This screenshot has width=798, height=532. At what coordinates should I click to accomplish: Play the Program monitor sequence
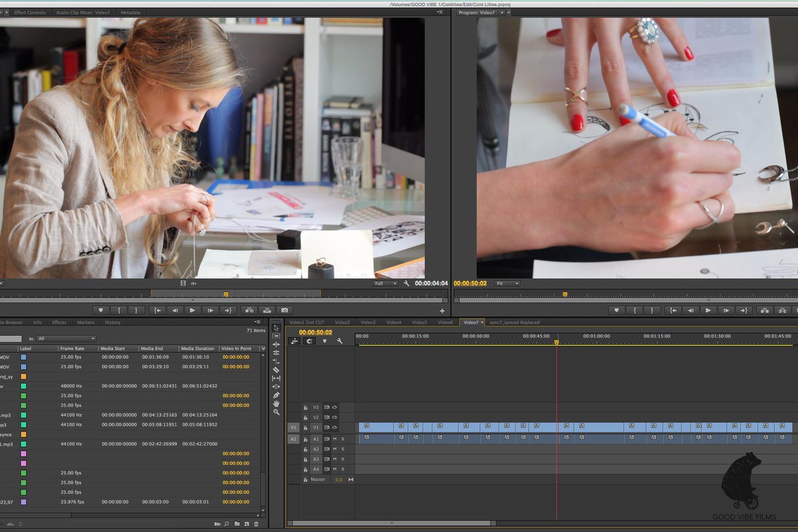(x=708, y=310)
